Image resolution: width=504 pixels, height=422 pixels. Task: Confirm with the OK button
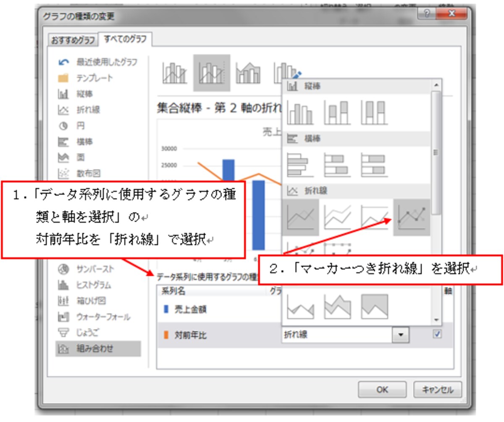(x=382, y=389)
